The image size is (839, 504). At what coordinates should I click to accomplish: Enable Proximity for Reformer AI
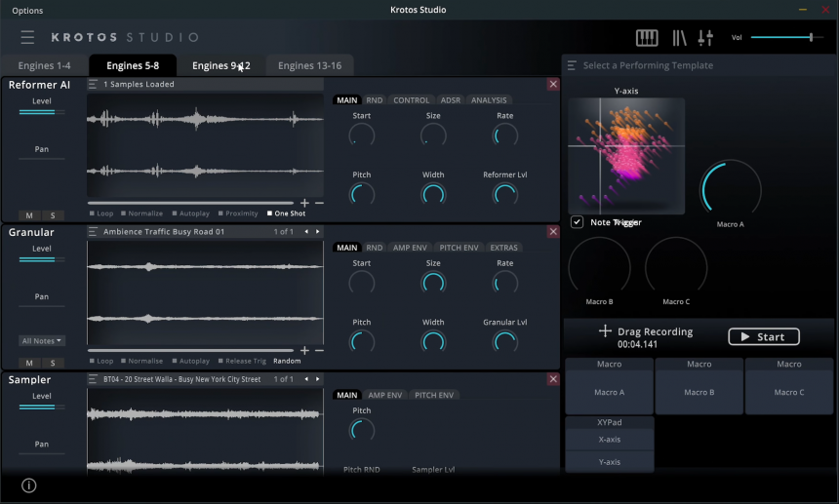[x=238, y=213]
